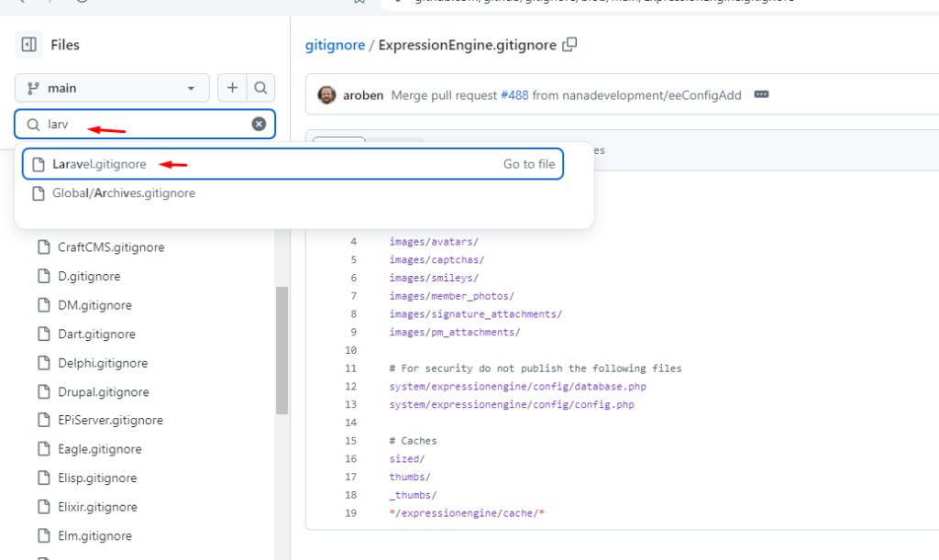The height and width of the screenshot is (560, 939).
Task: Open CraftCMS.gitignore in file tree
Action: [111, 247]
